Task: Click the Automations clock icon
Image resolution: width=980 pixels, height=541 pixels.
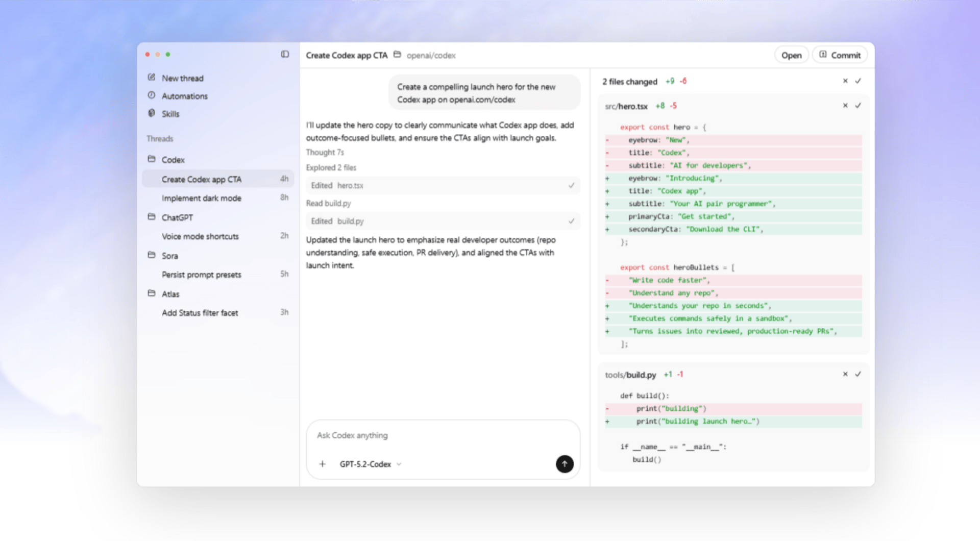Action: coord(152,95)
